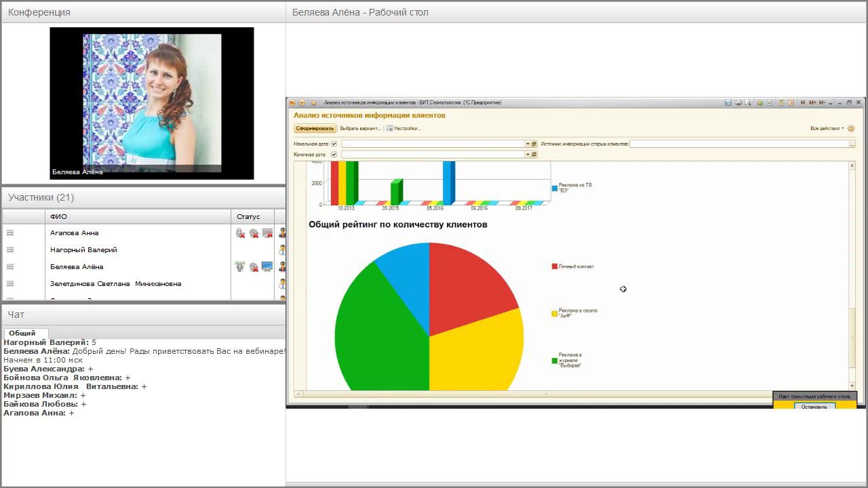Click the Конечная дата input field
The width and height of the screenshot is (868, 488).
[x=433, y=155]
